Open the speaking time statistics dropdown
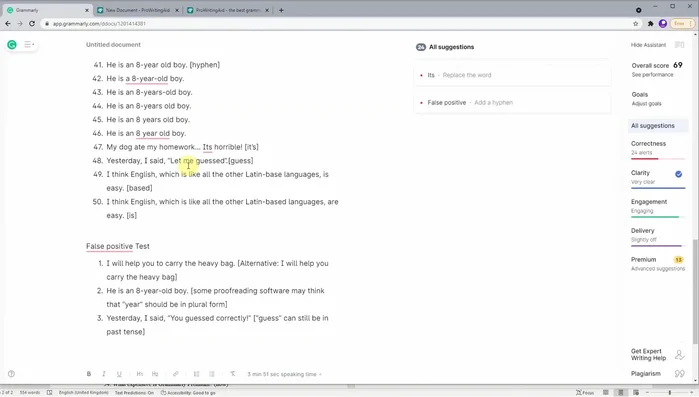Image resolution: width=699 pixels, height=397 pixels. coord(284,374)
